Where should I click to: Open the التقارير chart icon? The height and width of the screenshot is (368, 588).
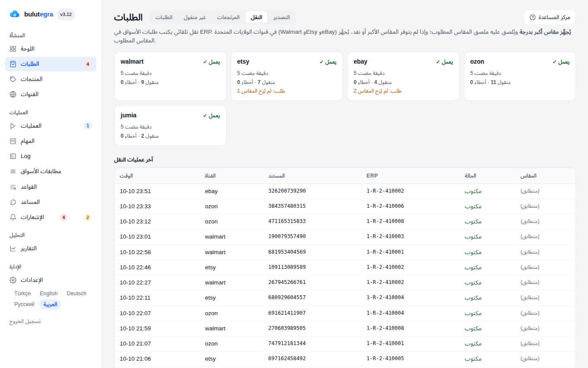13,249
